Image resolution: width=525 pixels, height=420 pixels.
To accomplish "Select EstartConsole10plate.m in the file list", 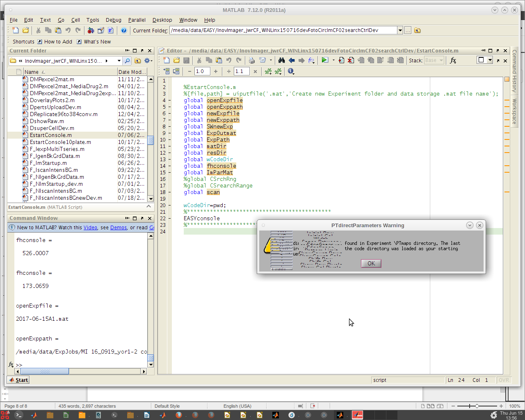I will 60,142.
